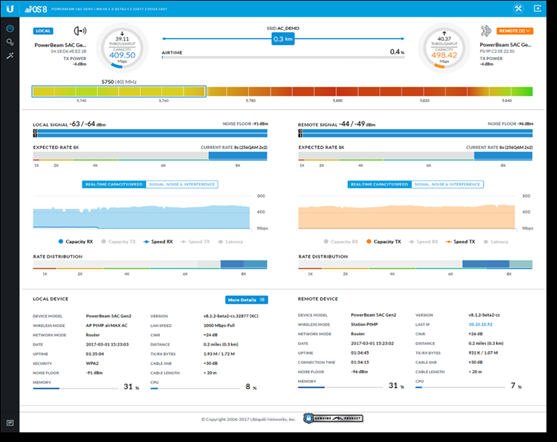Viewport: 557px width, 442px height.
Task: Click the Ubiquiti U logo
Action: click(x=10, y=9)
